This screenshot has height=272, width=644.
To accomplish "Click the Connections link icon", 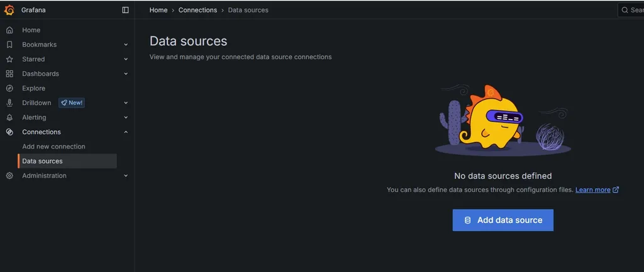I will (x=9, y=132).
